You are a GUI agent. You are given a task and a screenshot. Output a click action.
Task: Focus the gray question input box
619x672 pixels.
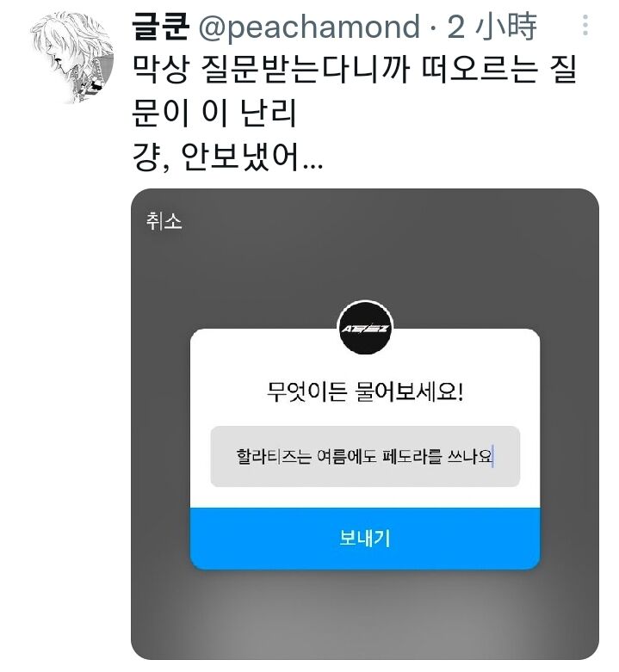[365, 456]
